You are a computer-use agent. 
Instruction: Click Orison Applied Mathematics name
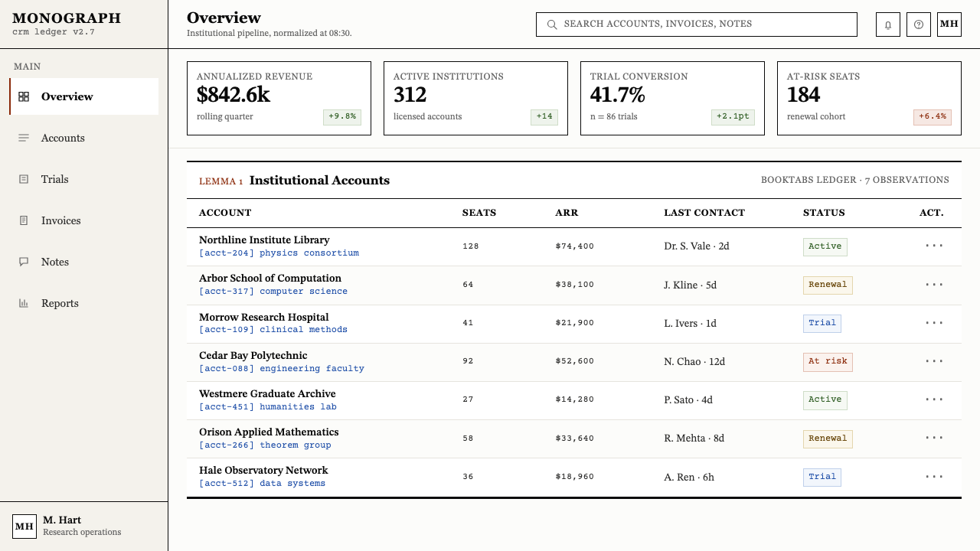(269, 432)
